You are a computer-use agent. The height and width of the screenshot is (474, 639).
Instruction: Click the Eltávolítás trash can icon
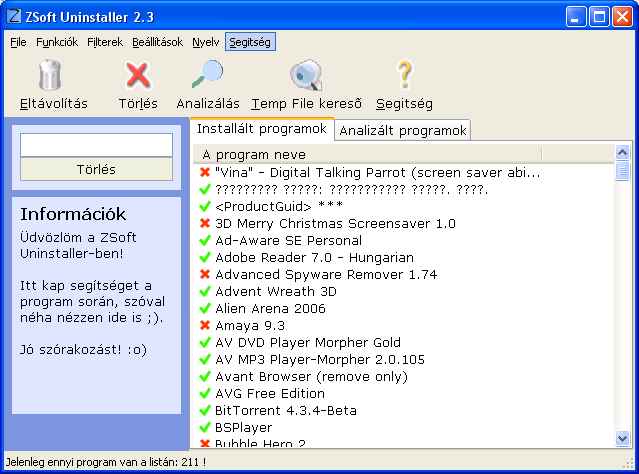[50, 75]
